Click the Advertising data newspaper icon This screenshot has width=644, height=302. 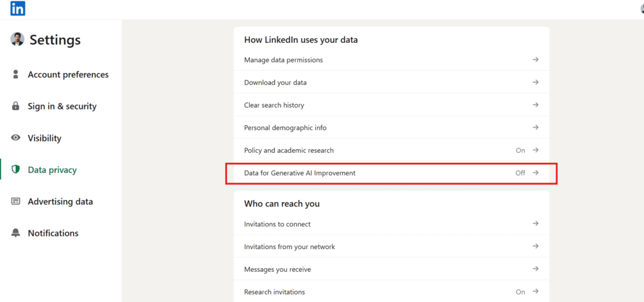click(x=16, y=201)
